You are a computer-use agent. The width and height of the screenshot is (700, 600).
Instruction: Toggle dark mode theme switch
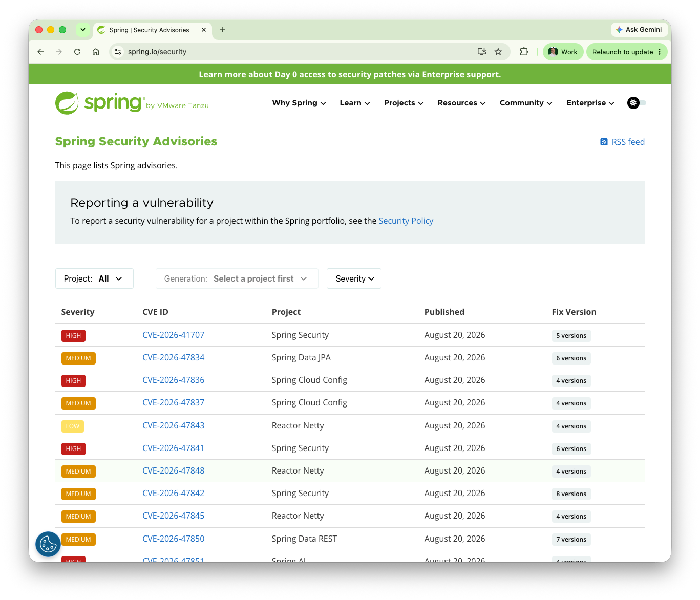pyautogui.click(x=637, y=103)
